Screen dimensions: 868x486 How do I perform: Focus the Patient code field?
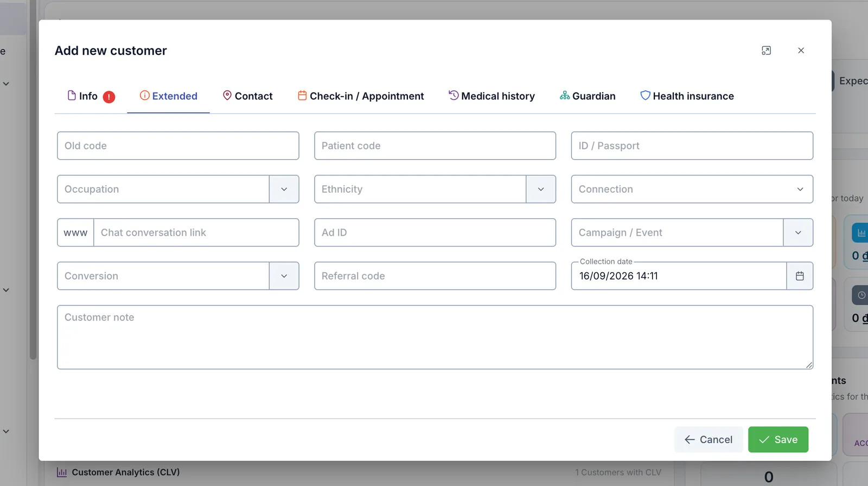tap(435, 146)
